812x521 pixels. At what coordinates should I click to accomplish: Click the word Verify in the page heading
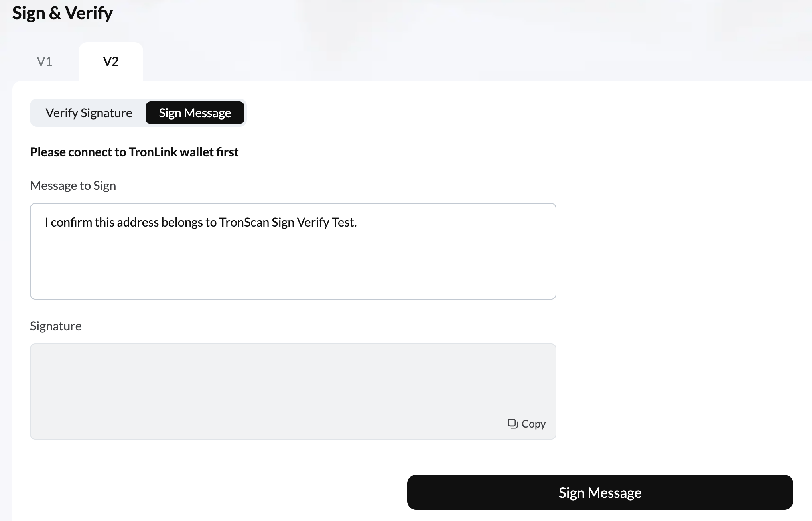(89, 13)
